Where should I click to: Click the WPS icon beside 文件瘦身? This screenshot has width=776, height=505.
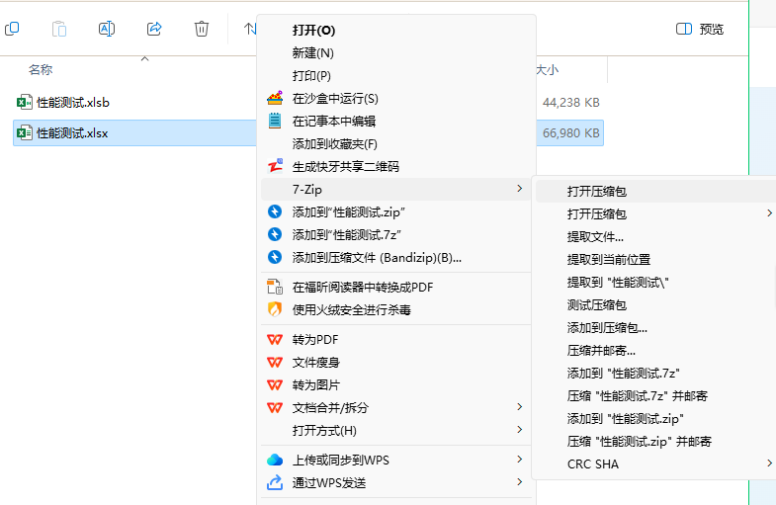tap(275, 362)
